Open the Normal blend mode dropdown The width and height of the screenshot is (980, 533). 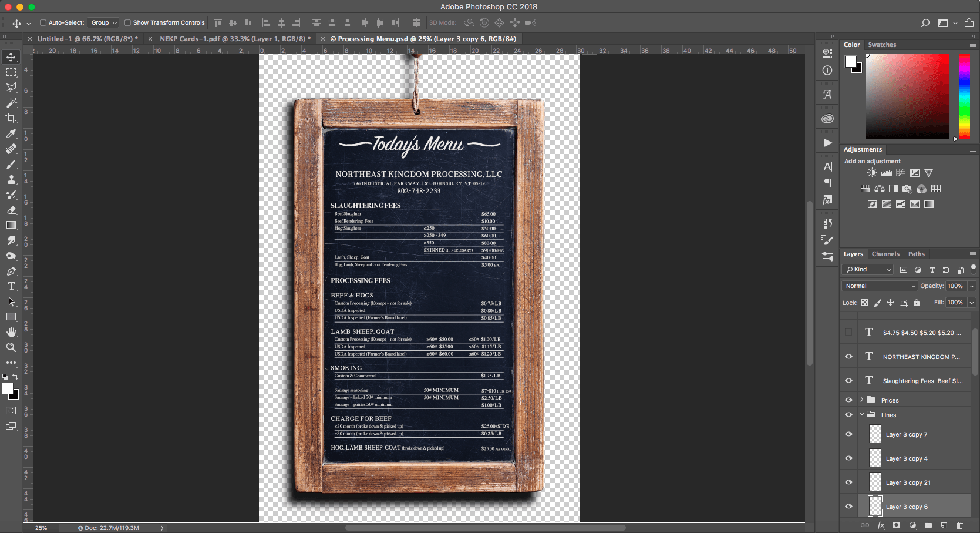coord(879,286)
